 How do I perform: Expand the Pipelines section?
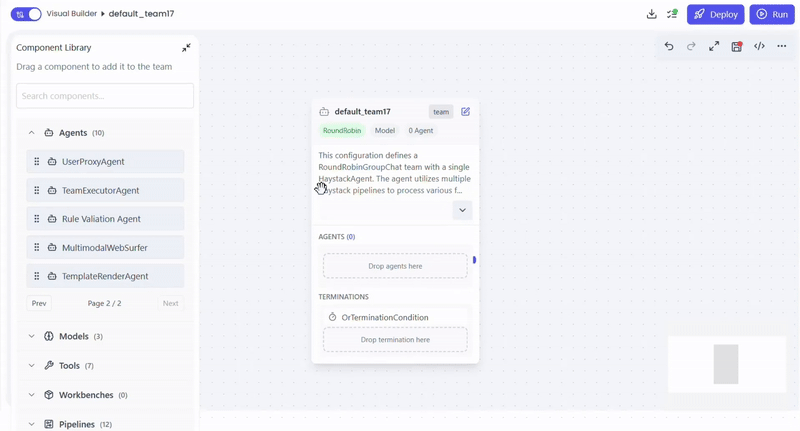[32, 424]
